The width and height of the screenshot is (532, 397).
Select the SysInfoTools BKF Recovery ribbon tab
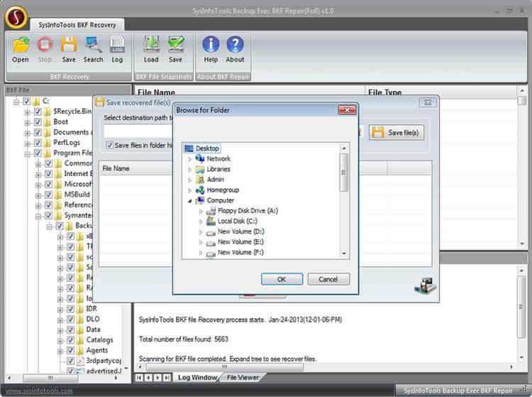(77, 25)
